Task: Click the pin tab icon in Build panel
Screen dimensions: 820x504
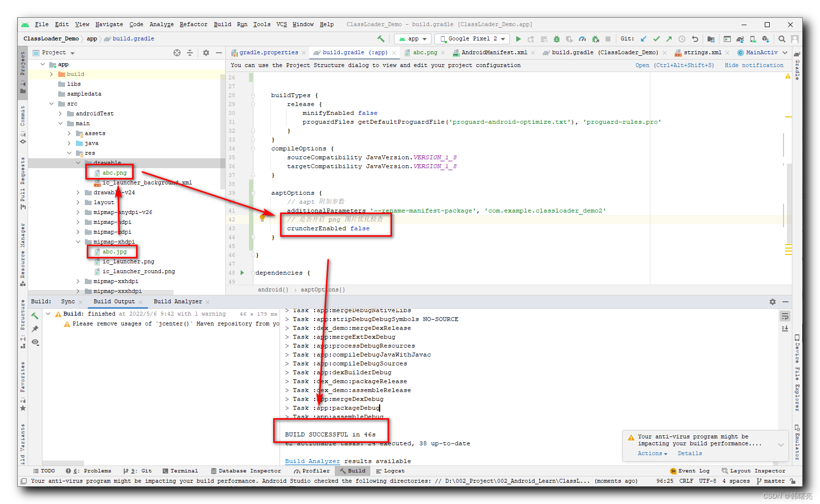Action: (35, 329)
